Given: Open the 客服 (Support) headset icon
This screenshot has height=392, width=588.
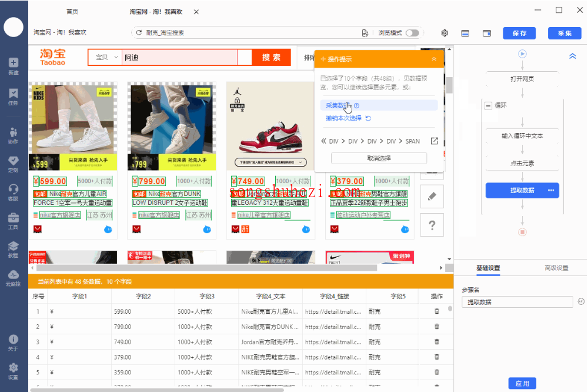Looking at the screenshot, I should (14, 192).
